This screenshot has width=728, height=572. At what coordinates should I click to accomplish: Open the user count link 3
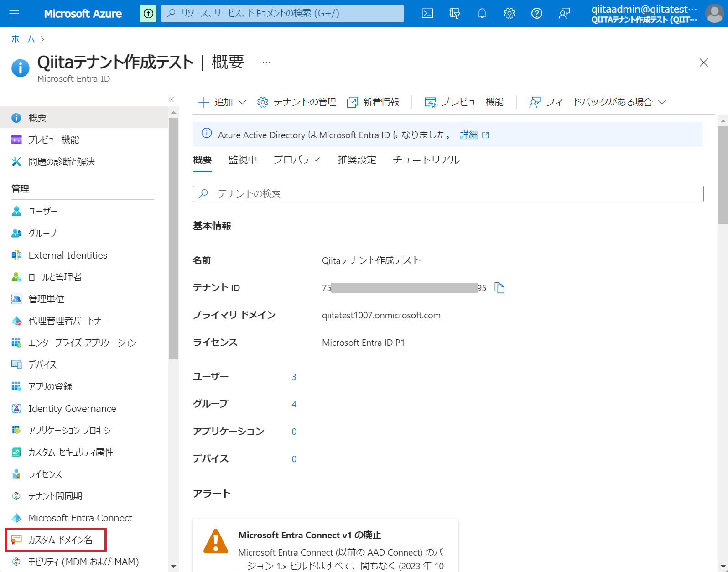(x=294, y=377)
